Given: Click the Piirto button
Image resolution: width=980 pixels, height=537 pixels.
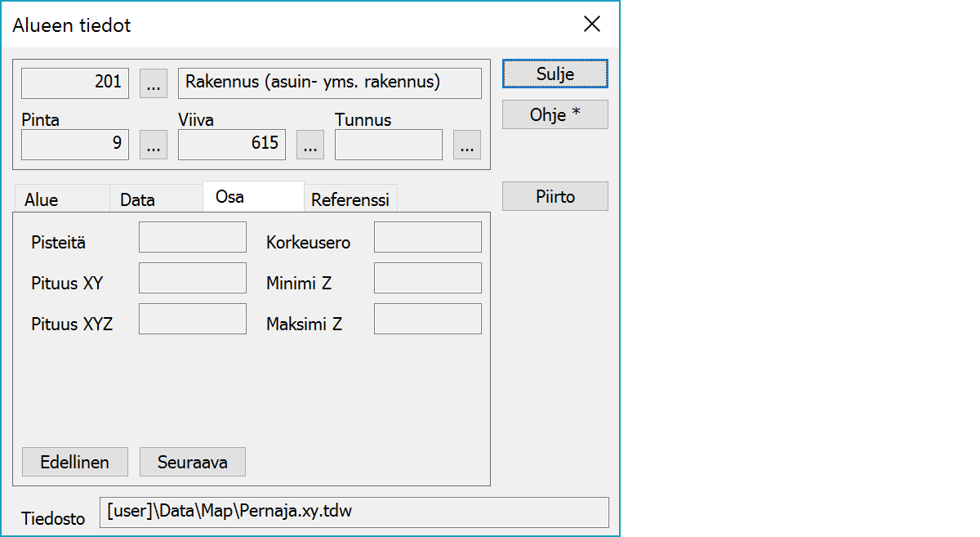Looking at the screenshot, I should tap(555, 196).
